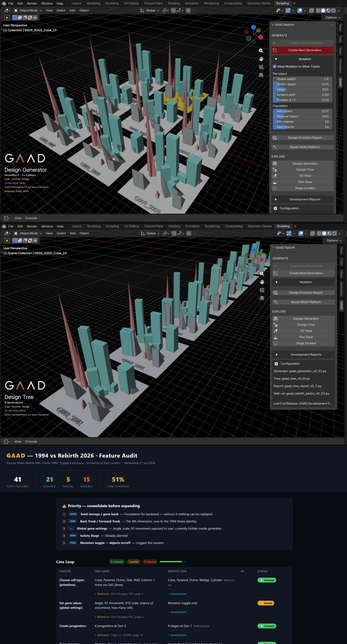Click the pan hand icon in Design Generator viewport

[261, 59]
